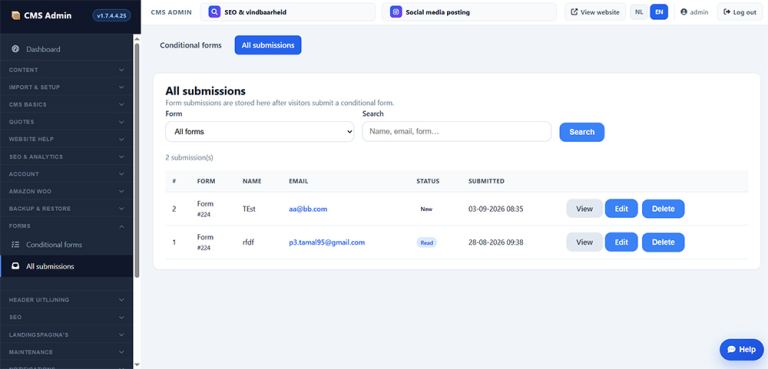This screenshot has height=369, width=768.
Task: Click the blue Search button
Action: [x=582, y=132]
